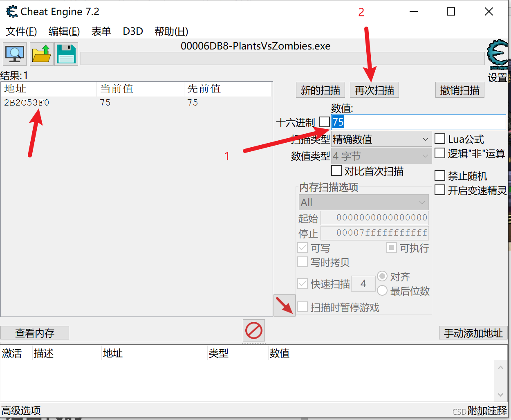Open the 文件(F) menu
511x420 pixels.
[21, 31]
